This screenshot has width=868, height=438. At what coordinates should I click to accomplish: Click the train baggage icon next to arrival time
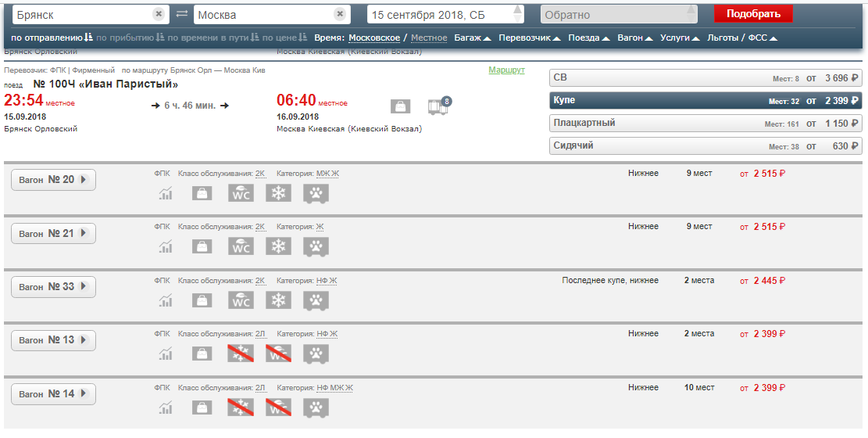click(x=400, y=107)
